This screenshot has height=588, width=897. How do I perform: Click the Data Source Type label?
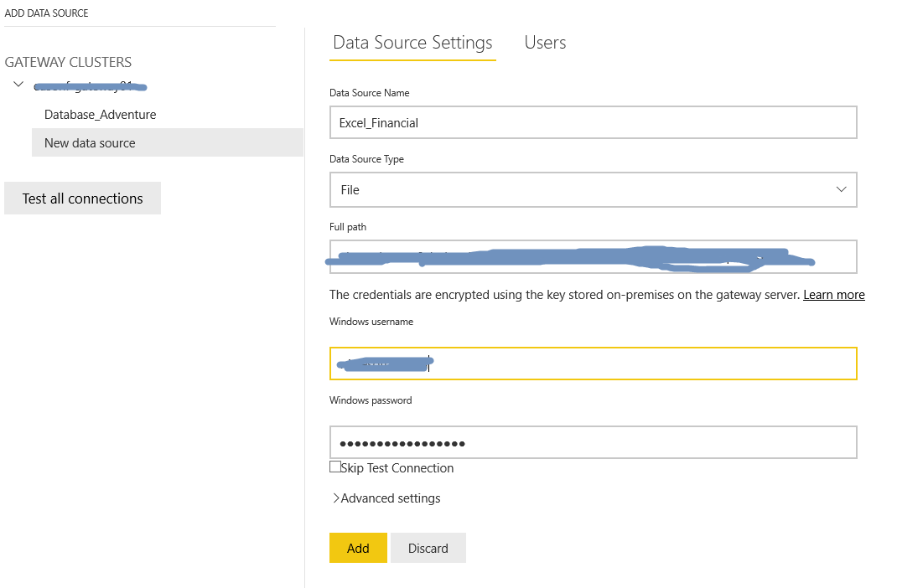click(366, 159)
